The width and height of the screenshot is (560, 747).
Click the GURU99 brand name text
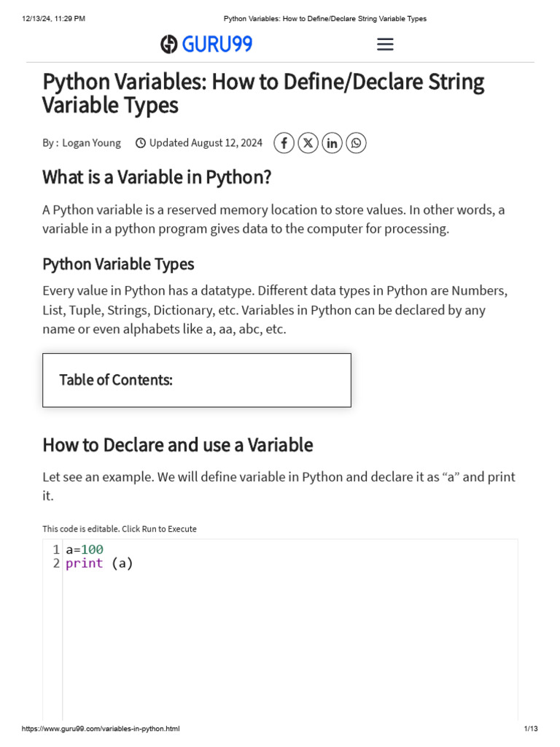tap(217, 44)
